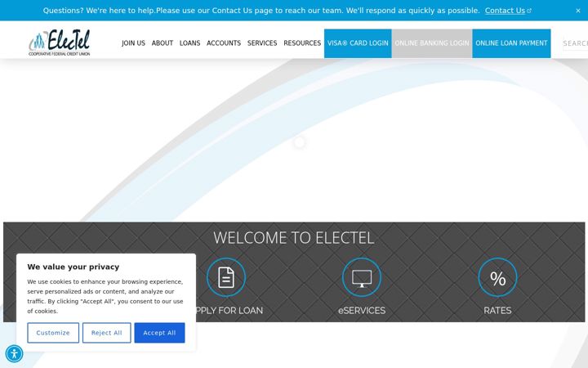Viewport: 588px width, 368px height.
Task: Click the ElecTel credit union logo
Action: [60, 43]
